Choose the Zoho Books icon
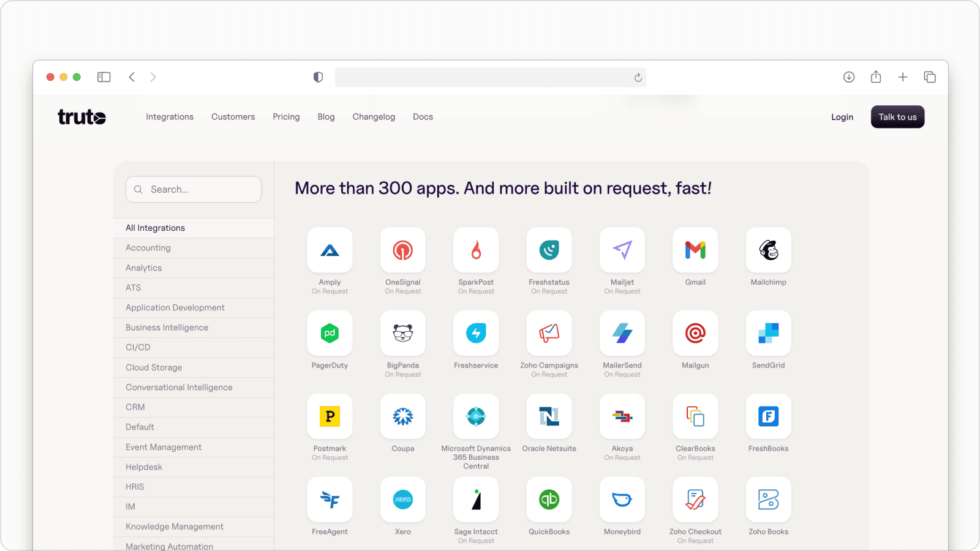 (x=769, y=500)
